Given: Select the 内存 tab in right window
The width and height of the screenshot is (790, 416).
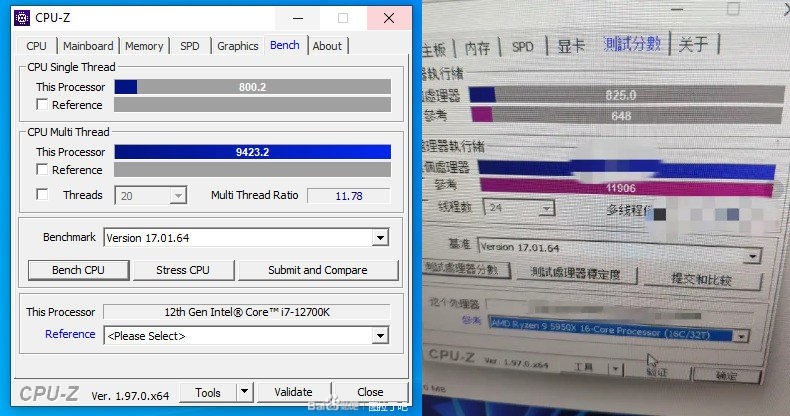Looking at the screenshot, I should (x=477, y=48).
